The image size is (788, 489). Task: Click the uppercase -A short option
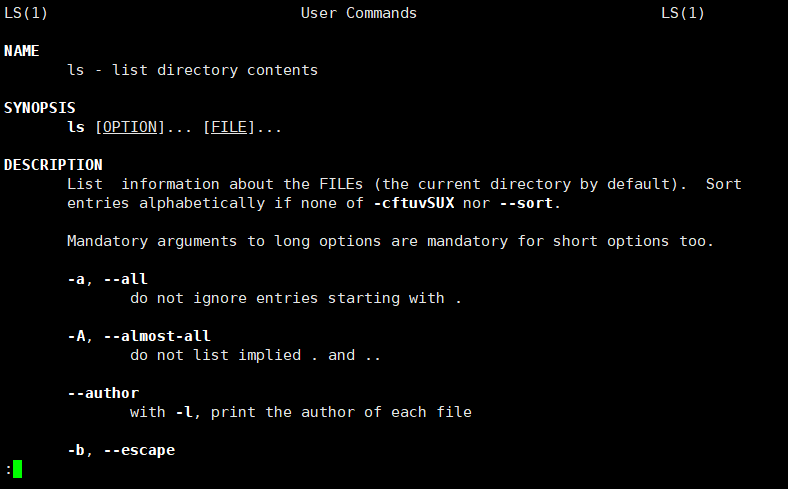(75, 336)
